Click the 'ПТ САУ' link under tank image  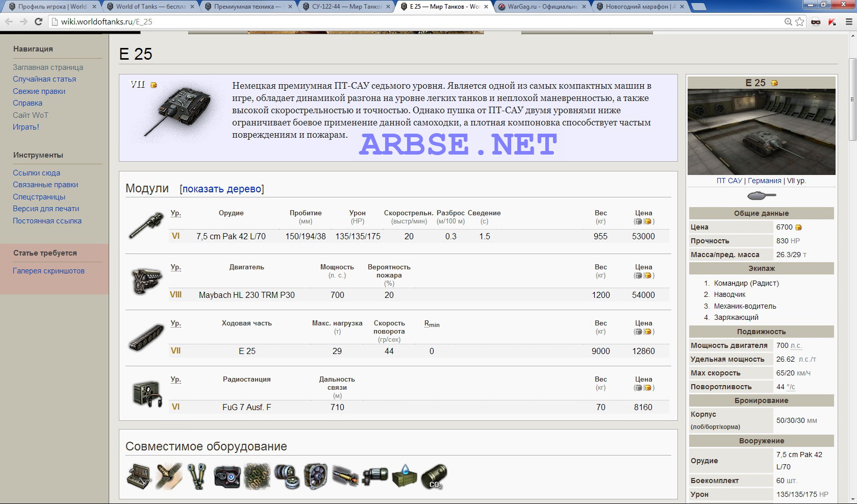coord(729,181)
